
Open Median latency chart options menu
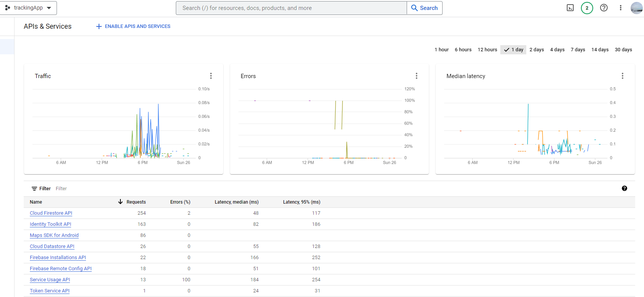pos(623,76)
